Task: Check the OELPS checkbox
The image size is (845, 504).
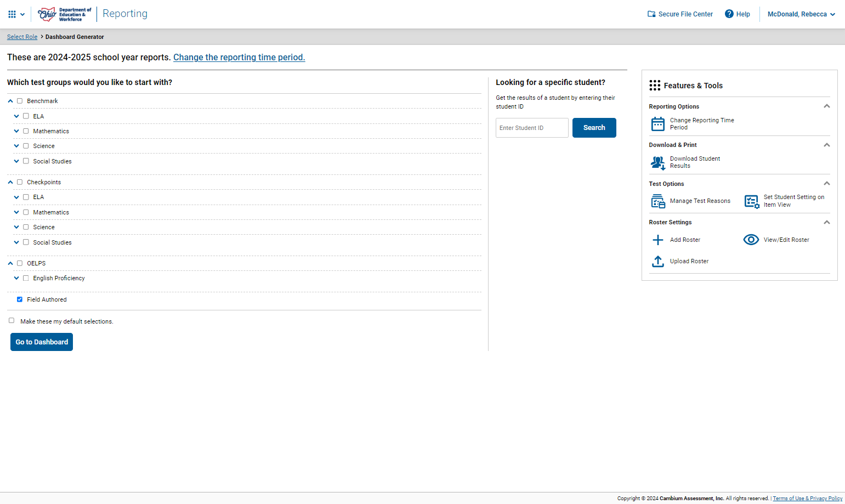Action: (x=20, y=263)
